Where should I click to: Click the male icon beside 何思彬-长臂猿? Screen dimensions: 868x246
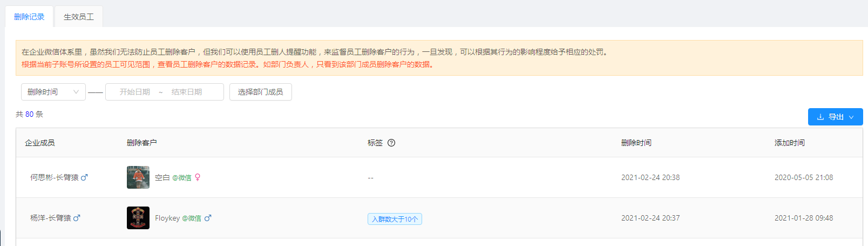(84, 177)
